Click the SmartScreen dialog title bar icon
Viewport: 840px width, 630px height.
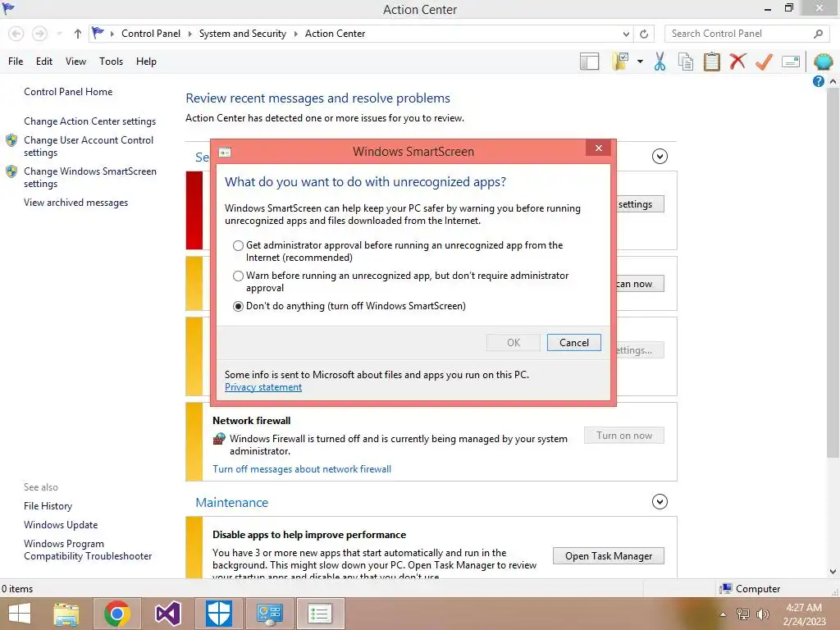click(x=225, y=153)
